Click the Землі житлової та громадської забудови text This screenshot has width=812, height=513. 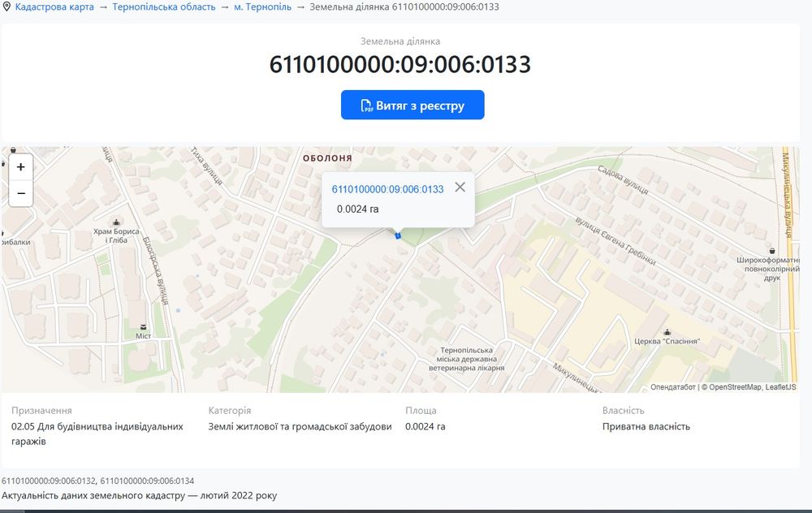300,426
